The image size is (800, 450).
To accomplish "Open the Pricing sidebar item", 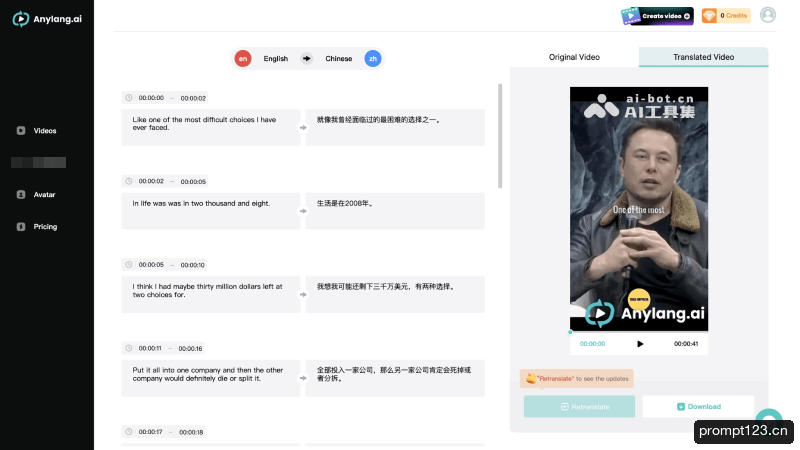I will [x=37, y=227].
